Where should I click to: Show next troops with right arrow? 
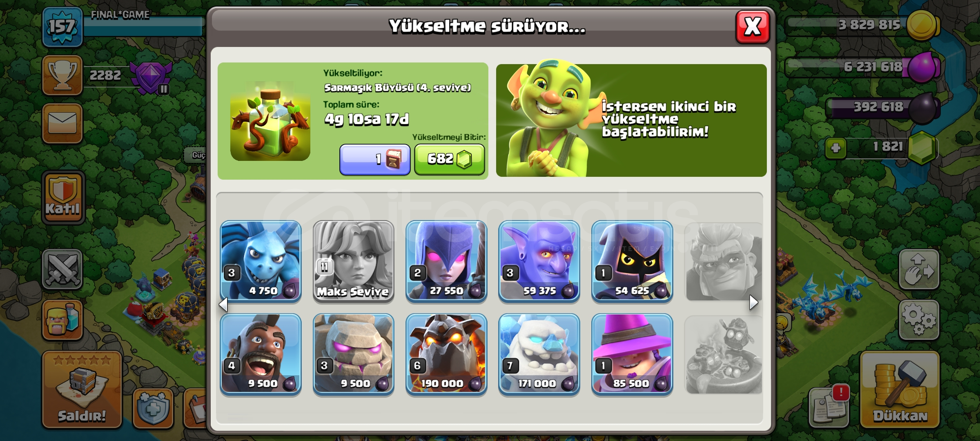(x=754, y=303)
